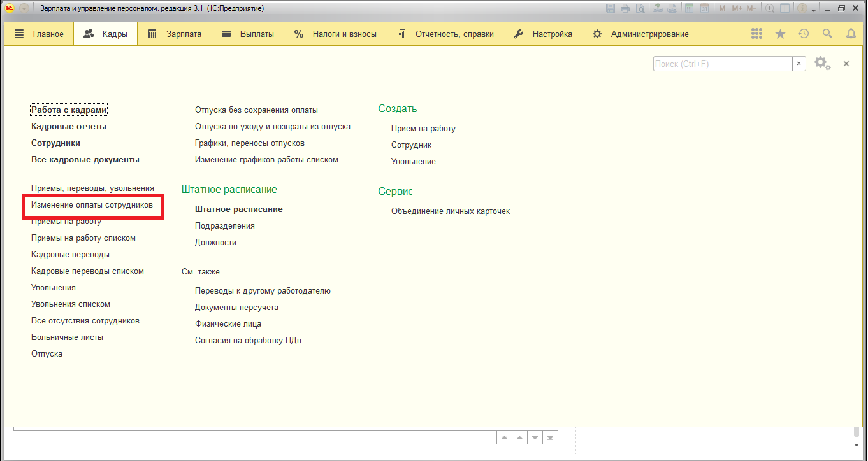Click the scroll-to-bottom arrow button at bottom
Screen dimensions: 868x461
coord(551,438)
